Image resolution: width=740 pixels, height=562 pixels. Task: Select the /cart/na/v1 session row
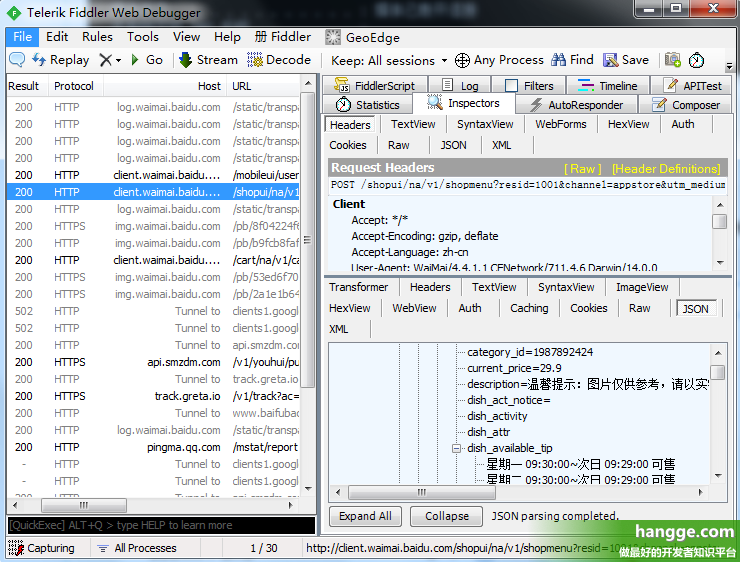click(155, 260)
